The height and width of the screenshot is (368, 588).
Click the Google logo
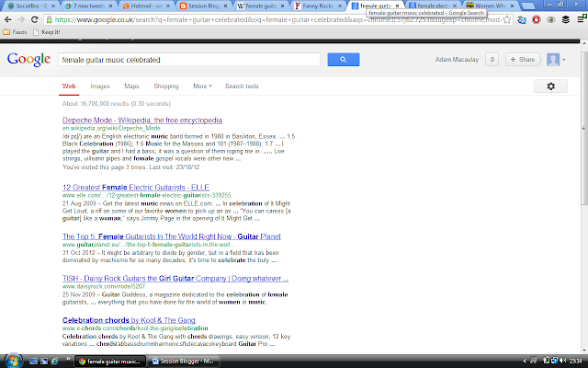(28, 59)
